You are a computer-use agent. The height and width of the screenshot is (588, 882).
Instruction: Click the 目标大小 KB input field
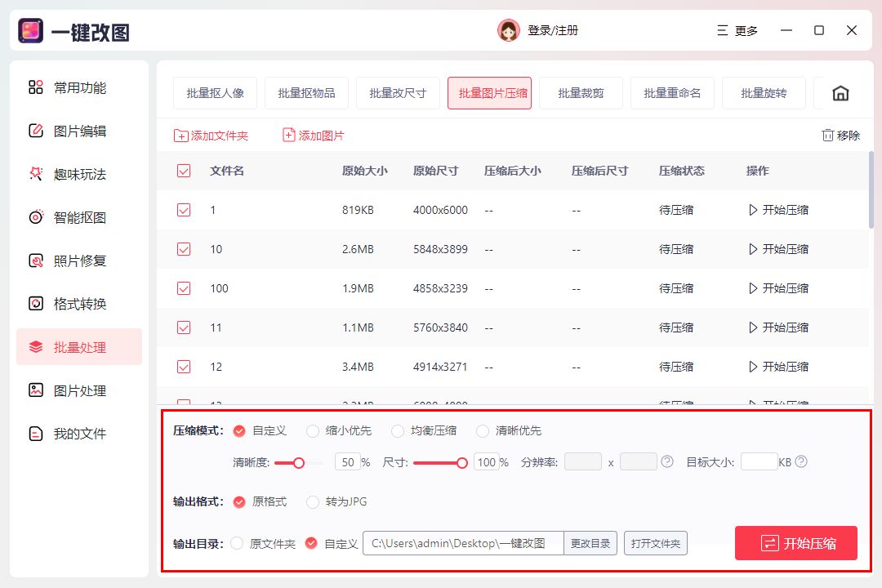759,462
